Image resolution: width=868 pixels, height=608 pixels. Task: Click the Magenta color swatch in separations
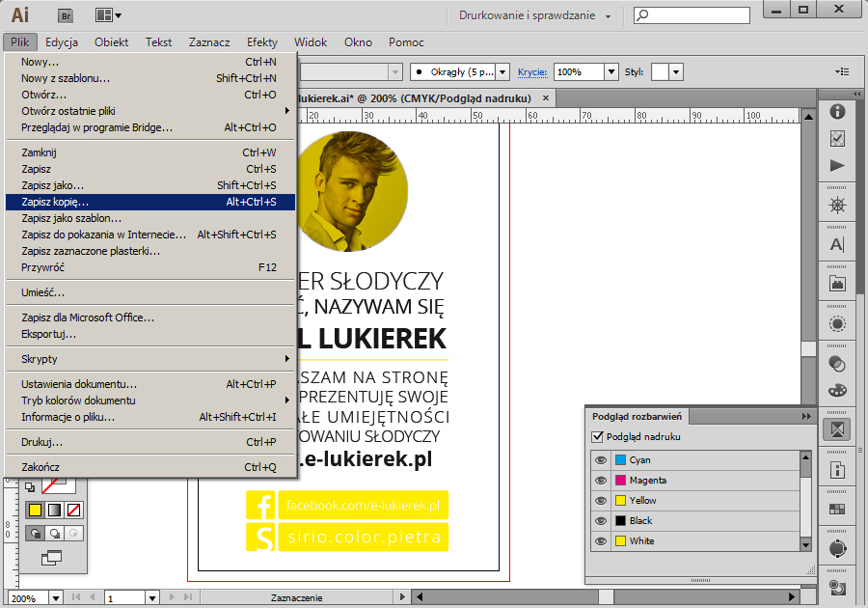[620, 481]
